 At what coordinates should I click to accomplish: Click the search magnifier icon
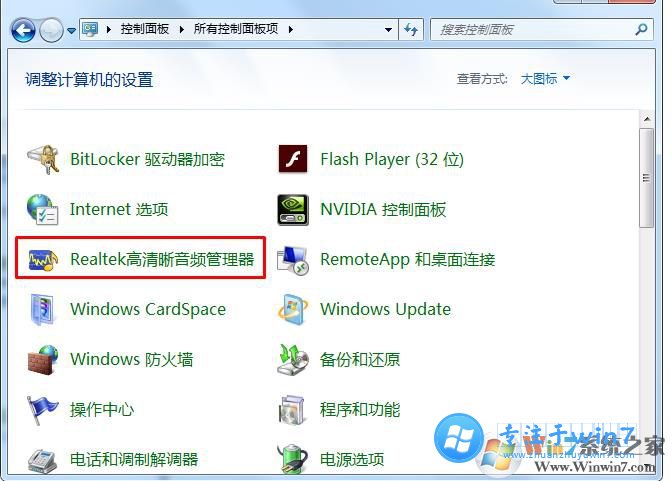coord(641,30)
